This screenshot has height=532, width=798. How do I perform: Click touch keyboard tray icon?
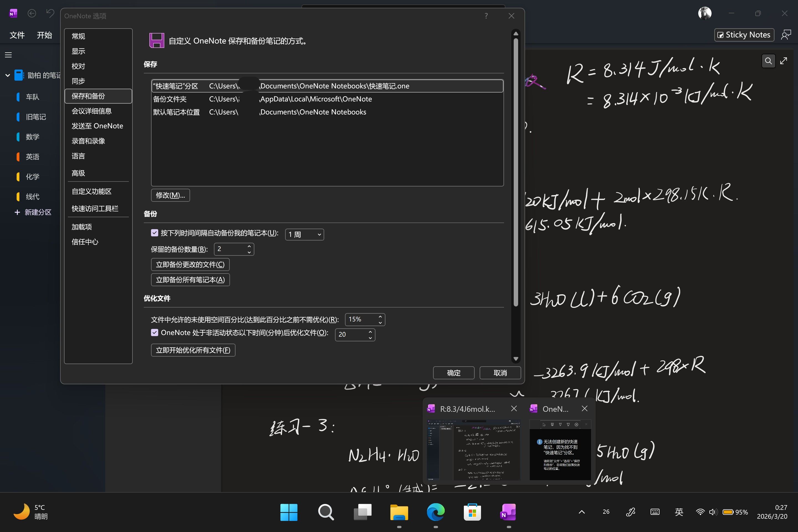click(655, 512)
